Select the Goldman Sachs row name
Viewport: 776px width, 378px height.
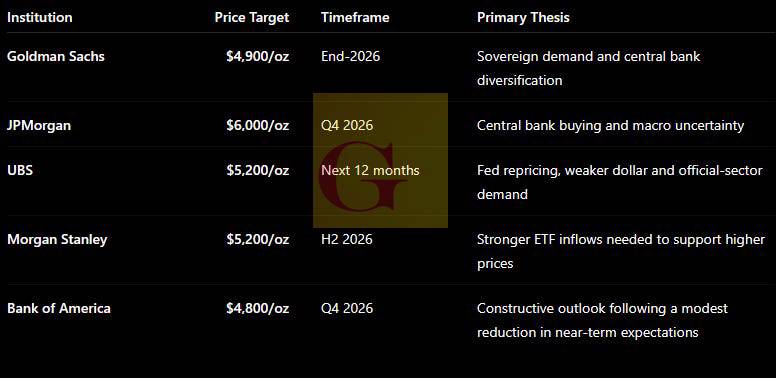(x=56, y=56)
